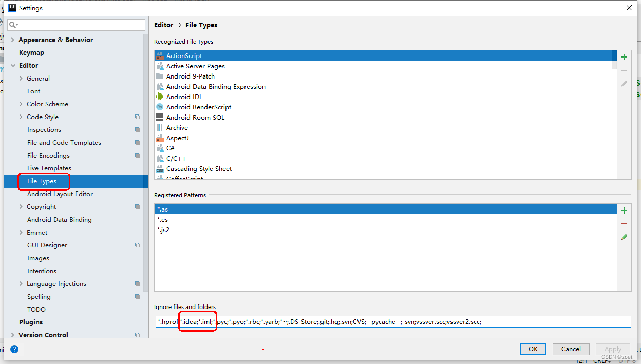This screenshot has height=364, width=641.
Task: Click the settings search field
Action: [x=76, y=25]
